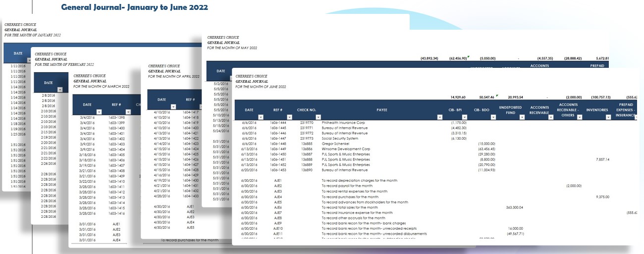644x254 pixels.
Task: Open PAYEE filter dropdown in June journal
Action: (440, 117)
